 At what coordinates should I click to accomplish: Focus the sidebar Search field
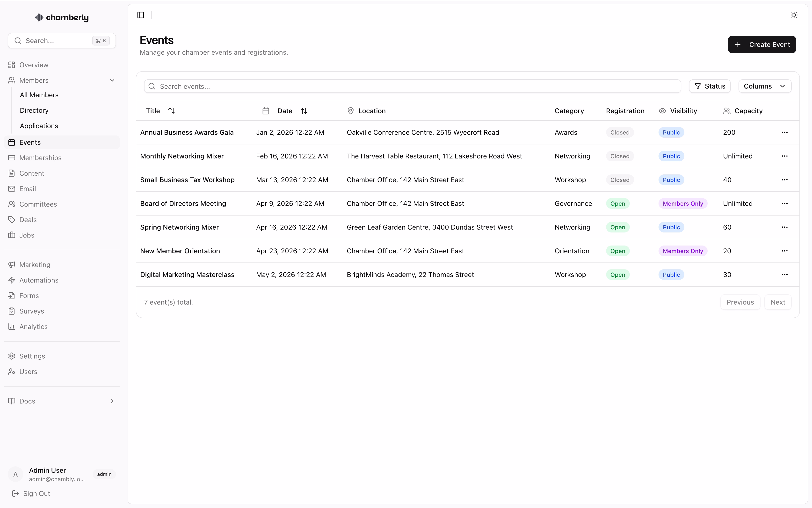62,41
